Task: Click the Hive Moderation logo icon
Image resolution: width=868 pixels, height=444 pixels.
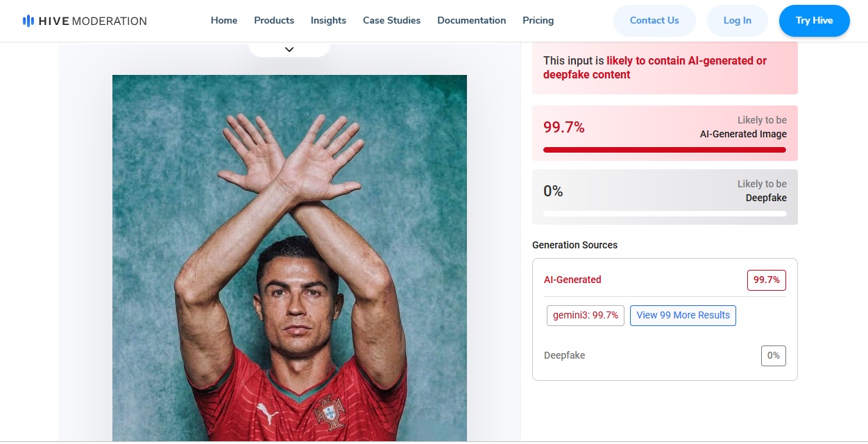Action: (x=28, y=21)
